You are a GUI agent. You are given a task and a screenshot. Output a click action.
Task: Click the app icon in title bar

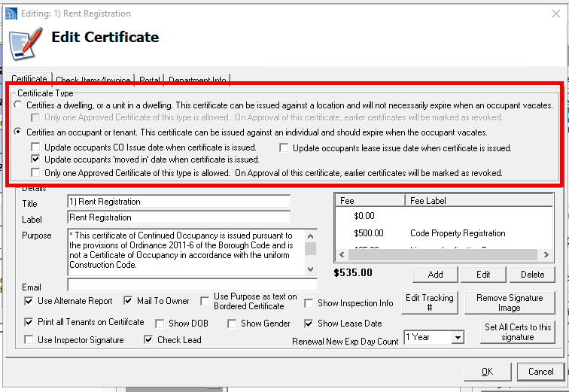[11, 14]
